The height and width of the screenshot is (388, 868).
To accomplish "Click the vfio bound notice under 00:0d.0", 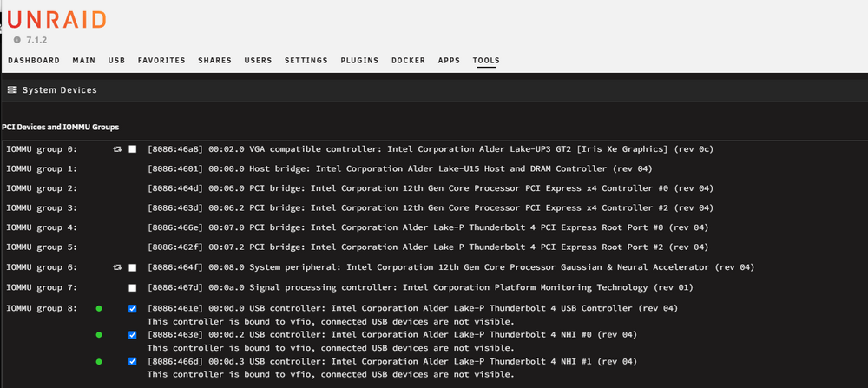I will tap(331, 321).
